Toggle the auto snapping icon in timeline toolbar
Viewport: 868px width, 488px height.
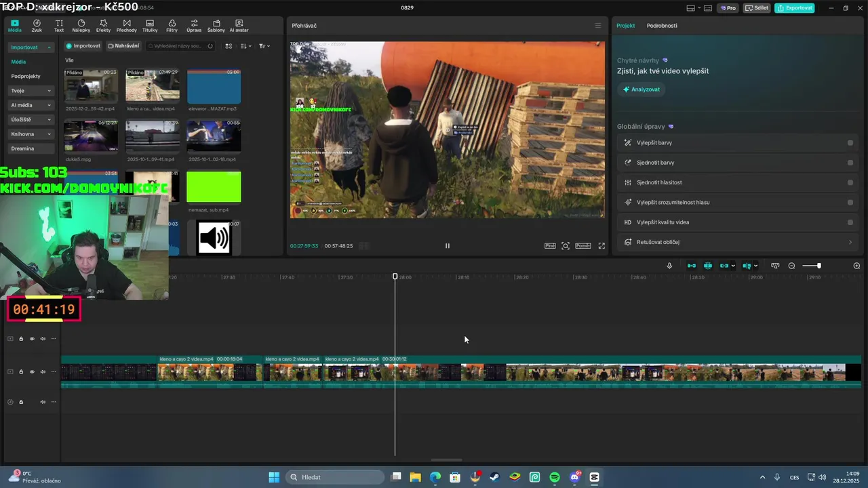[x=708, y=266]
